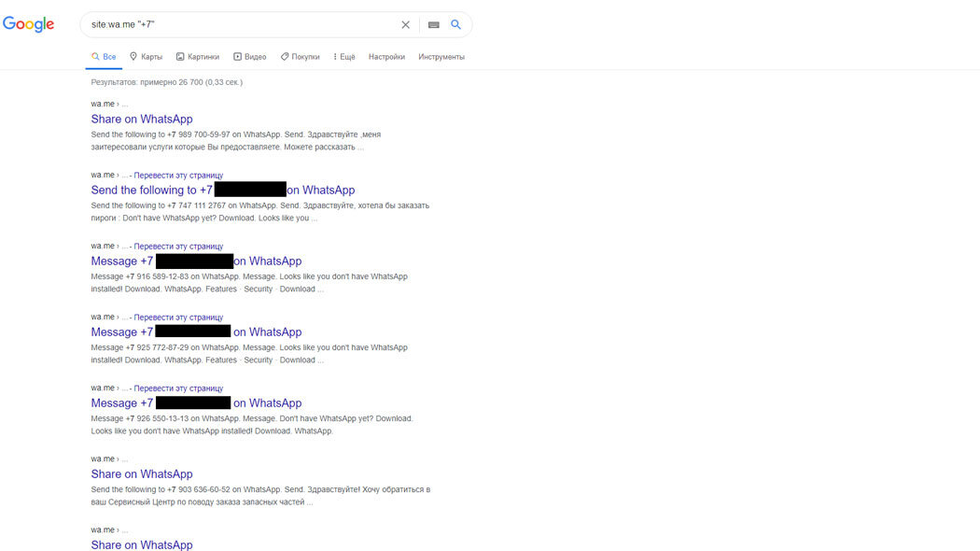
Task: Click the result count text 'примерно 26 700'
Action: 170,82
